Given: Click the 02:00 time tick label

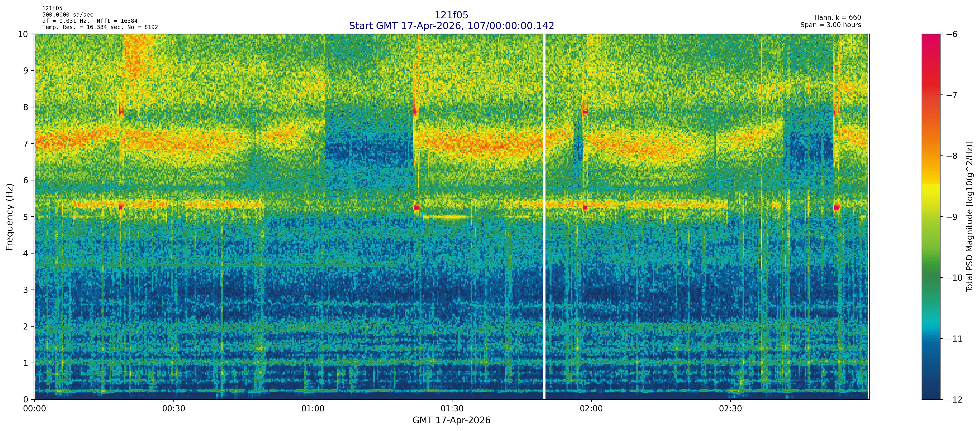Looking at the screenshot, I should click(x=591, y=409).
